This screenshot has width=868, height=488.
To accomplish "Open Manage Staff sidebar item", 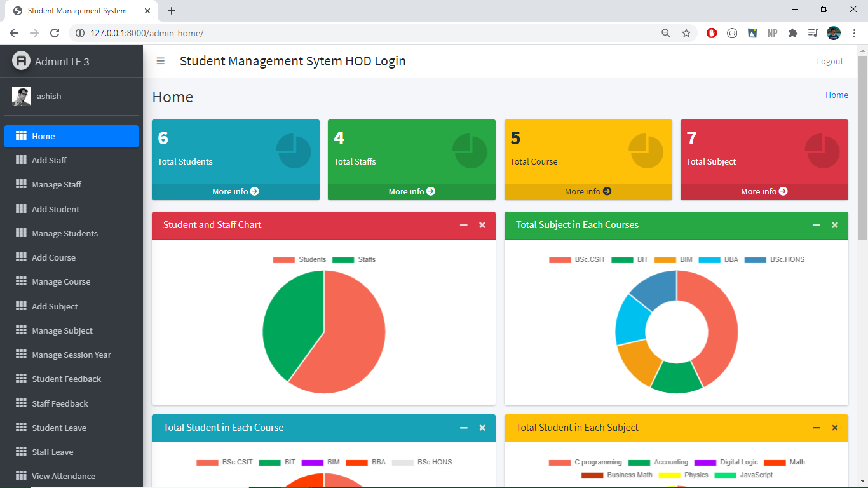I will [x=71, y=184].
